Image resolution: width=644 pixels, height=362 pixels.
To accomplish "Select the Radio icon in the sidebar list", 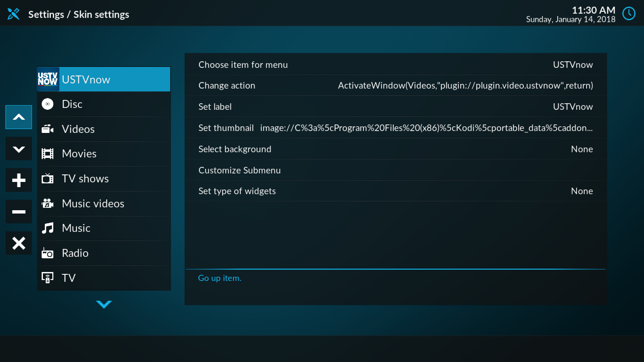I will [48, 253].
